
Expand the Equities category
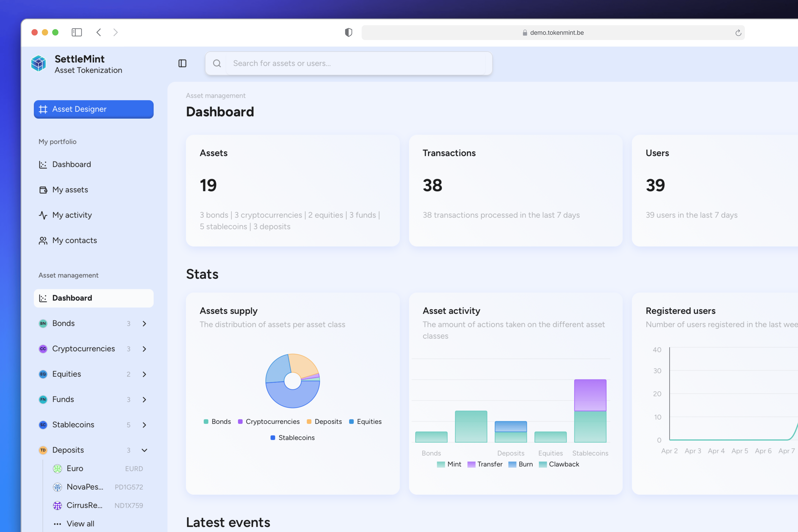[x=144, y=374]
